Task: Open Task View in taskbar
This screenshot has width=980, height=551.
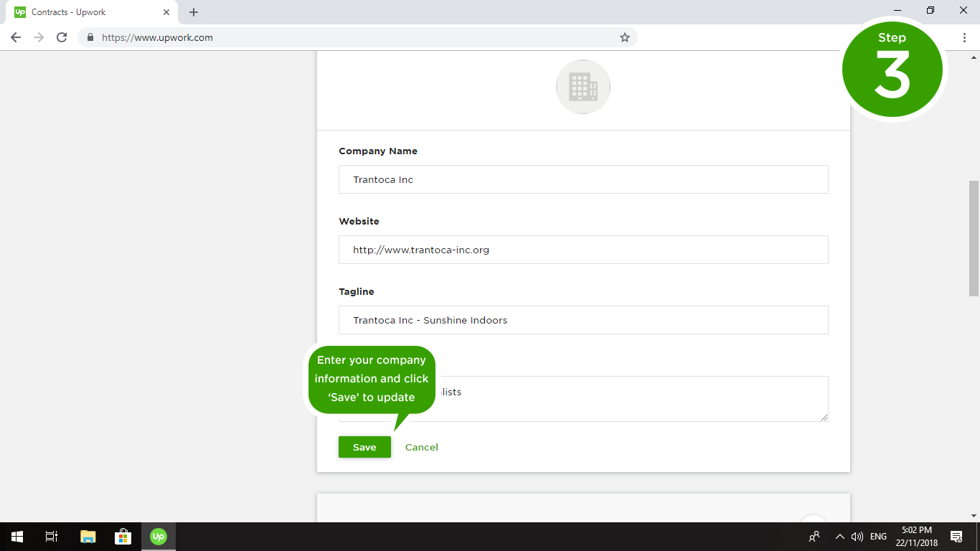Action: [x=52, y=536]
